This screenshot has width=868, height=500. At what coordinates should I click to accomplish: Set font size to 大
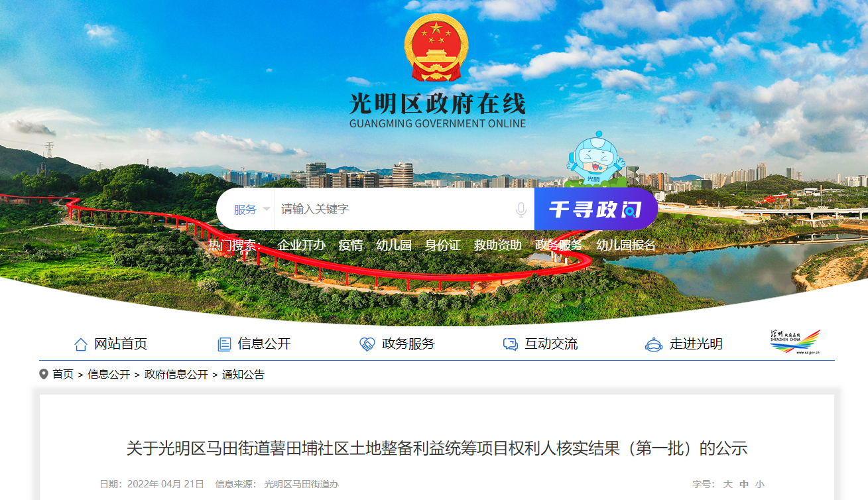click(728, 484)
